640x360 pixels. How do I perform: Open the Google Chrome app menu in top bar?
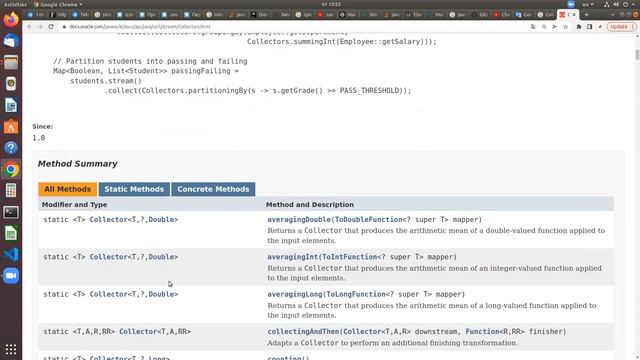click(x=58, y=4)
